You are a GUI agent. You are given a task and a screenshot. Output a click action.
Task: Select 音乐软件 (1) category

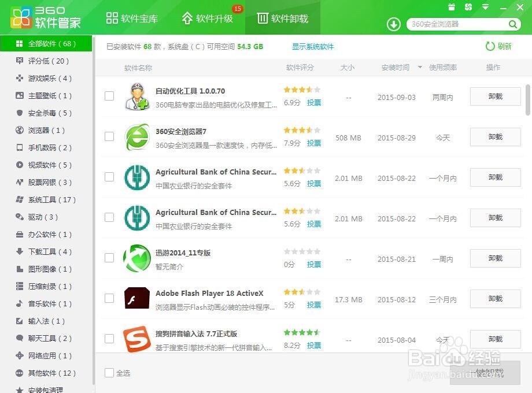pos(46,303)
